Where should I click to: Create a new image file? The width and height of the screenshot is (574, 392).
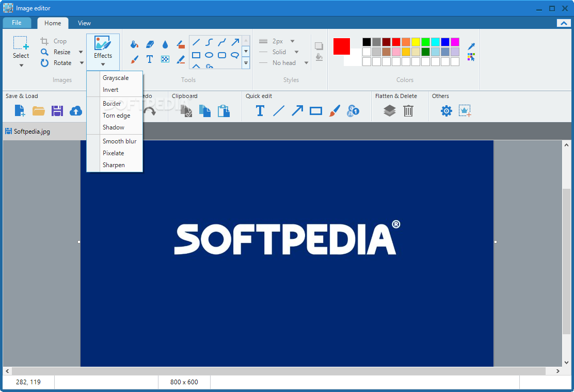tap(20, 110)
